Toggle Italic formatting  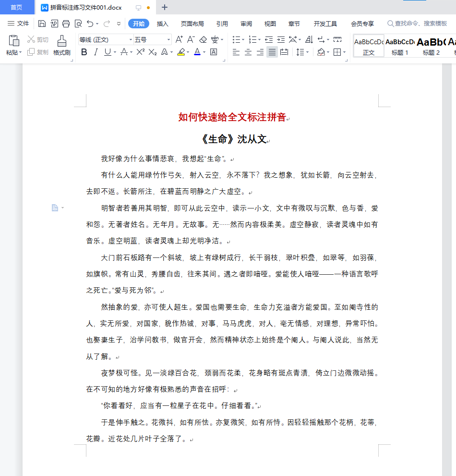point(96,52)
